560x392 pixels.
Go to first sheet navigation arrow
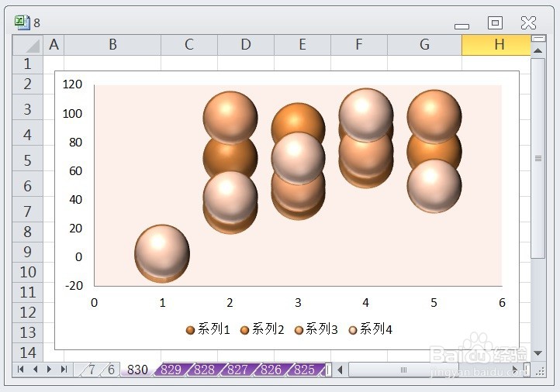20,370
